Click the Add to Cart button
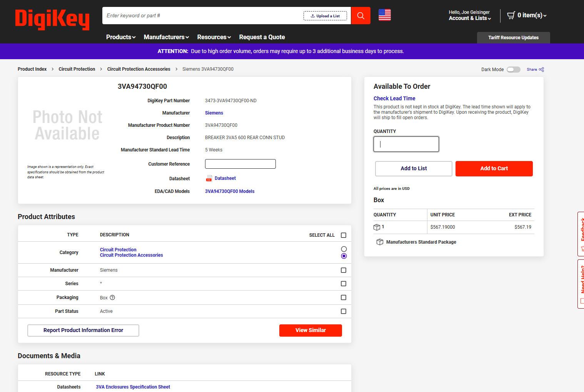 pyautogui.click(x=494, y=169)
